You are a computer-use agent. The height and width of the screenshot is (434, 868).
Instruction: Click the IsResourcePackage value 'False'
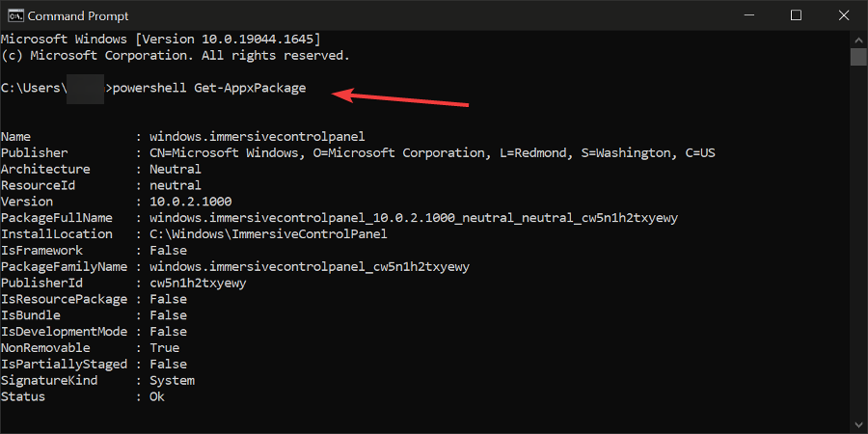[x=168, y=299]
